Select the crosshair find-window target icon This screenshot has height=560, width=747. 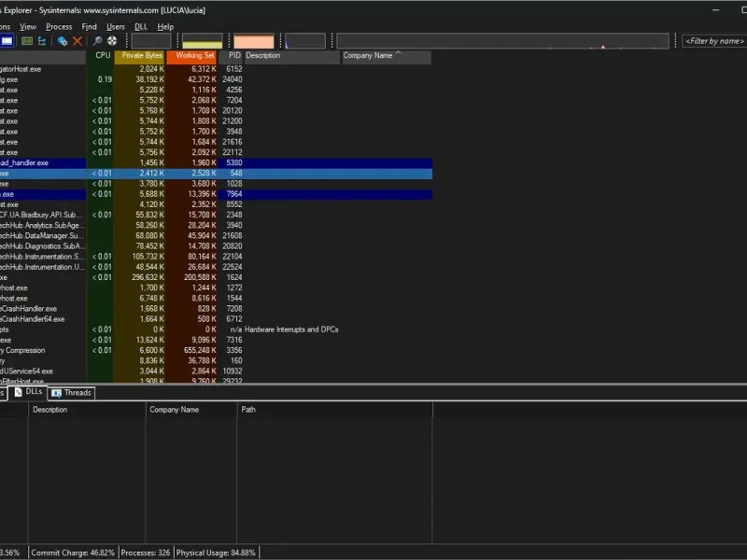(x=112, y=41)
